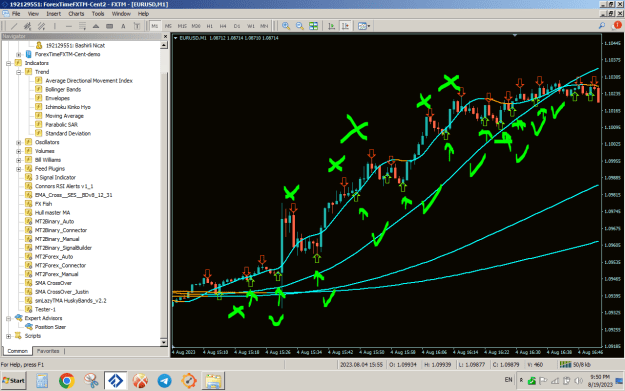625x391 pixels.
Task: Open the Tools menu
Action: [98, 14]
